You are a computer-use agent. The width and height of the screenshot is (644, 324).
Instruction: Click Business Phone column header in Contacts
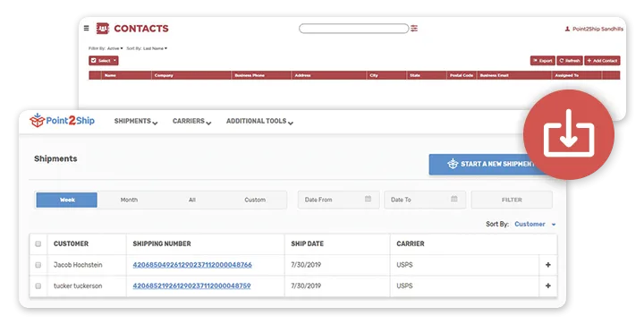click(250, 75)
